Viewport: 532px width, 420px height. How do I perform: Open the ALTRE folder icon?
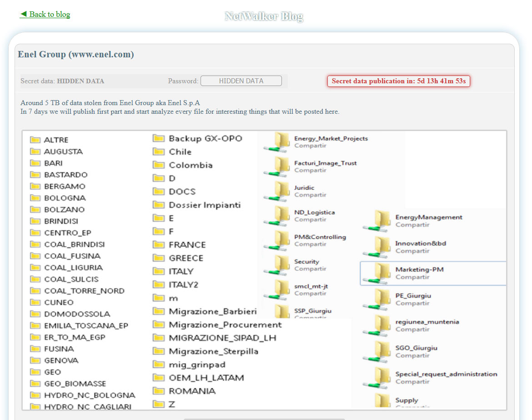click(36, 139)
